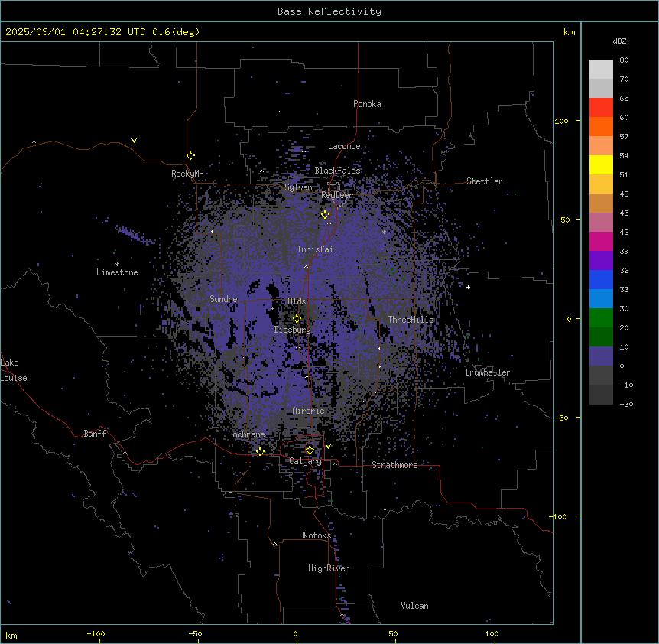Click the Stettler label

tap(484, 181)
